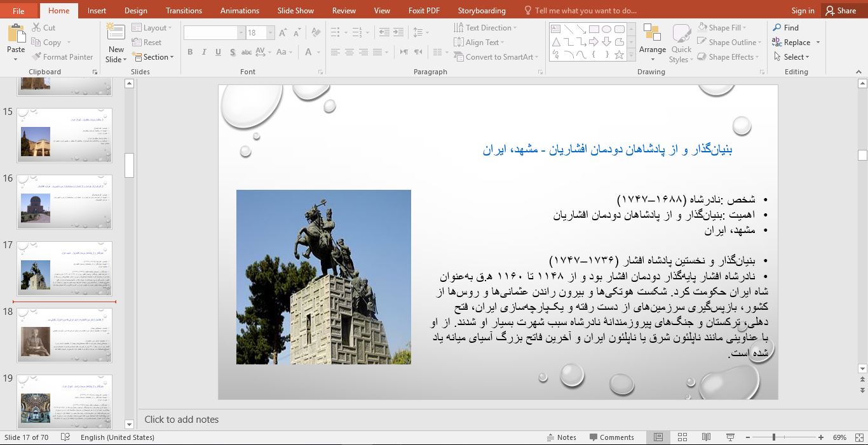Screen dimensions: 868x445
Task: Clear all formatting icon
Action: click(x=316, y=33)
